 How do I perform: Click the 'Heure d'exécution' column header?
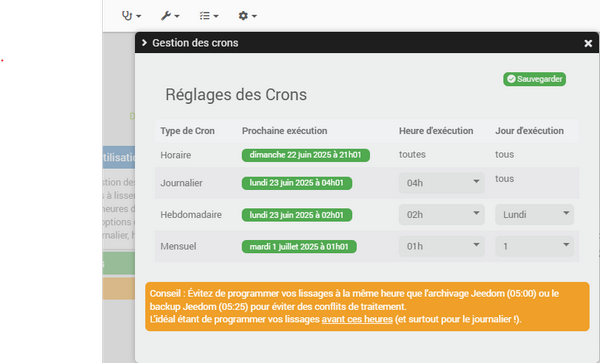click(x=436, y=131)
